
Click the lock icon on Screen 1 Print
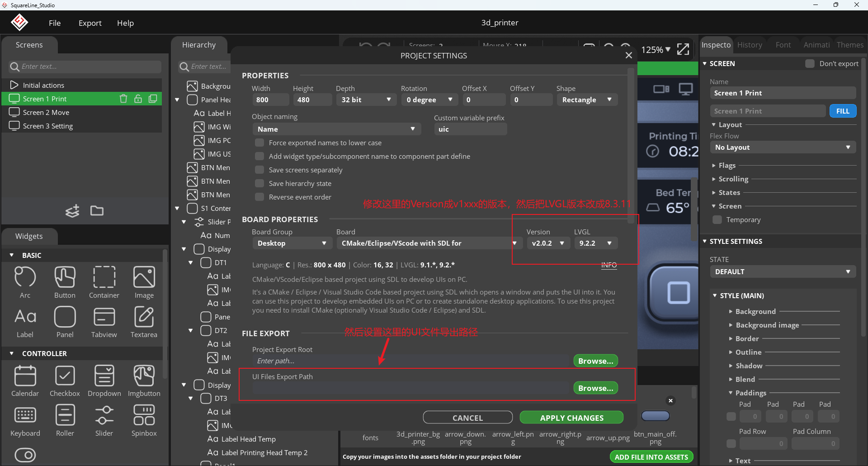tap(138, 99)
